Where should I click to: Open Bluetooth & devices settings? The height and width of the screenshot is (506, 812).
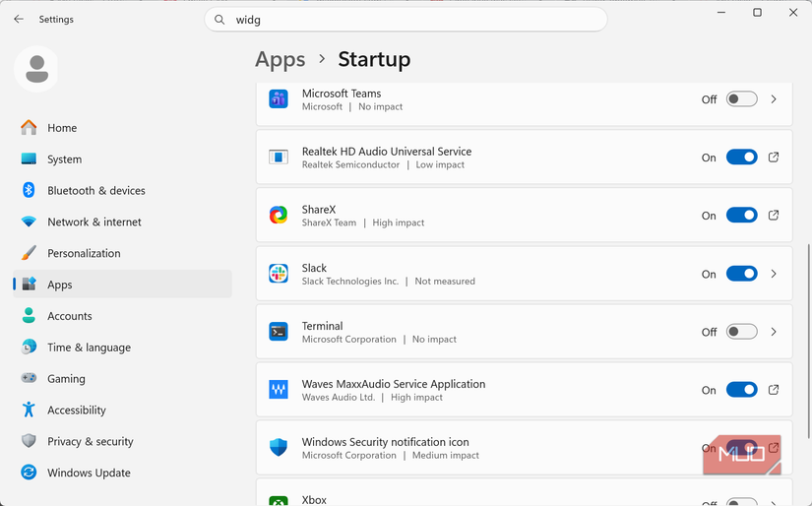click(123, 191)
